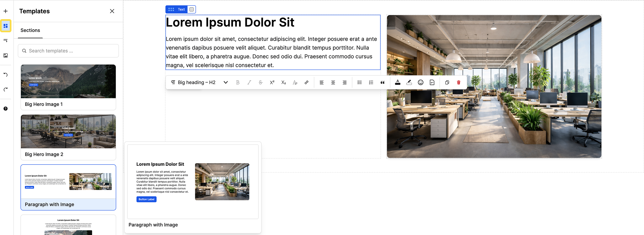644x235 pixels.
Task: Toggle italic formatting in the text toolbar
Action: tap(249, 82)
